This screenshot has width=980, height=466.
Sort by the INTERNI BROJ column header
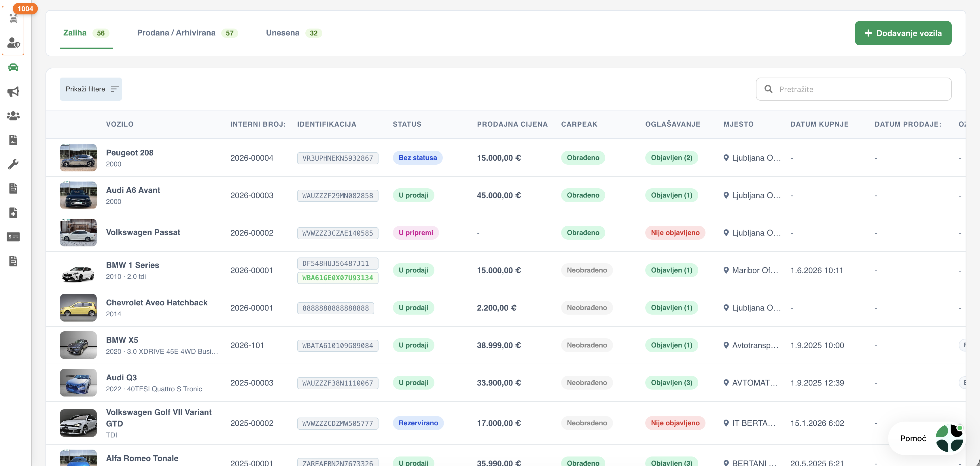258,124
